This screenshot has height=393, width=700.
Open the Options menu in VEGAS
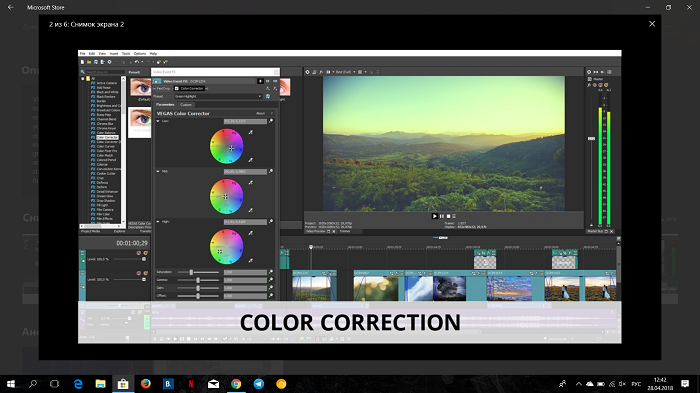coord(140,54)
